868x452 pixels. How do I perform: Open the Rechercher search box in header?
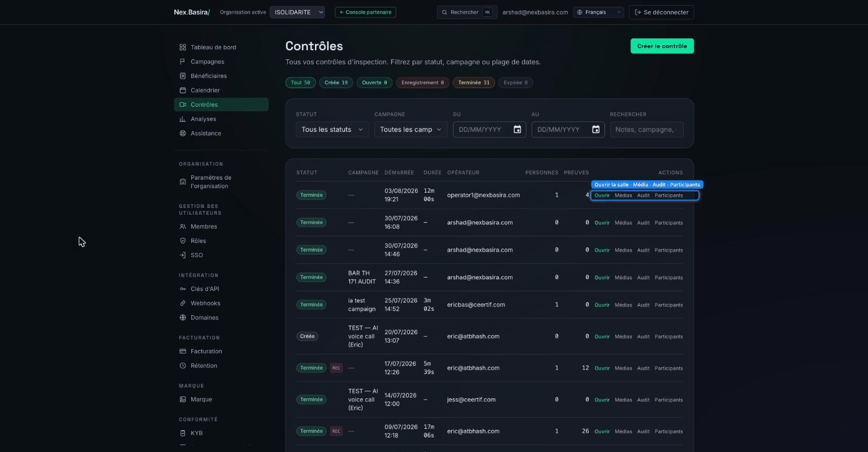(467, 12)
